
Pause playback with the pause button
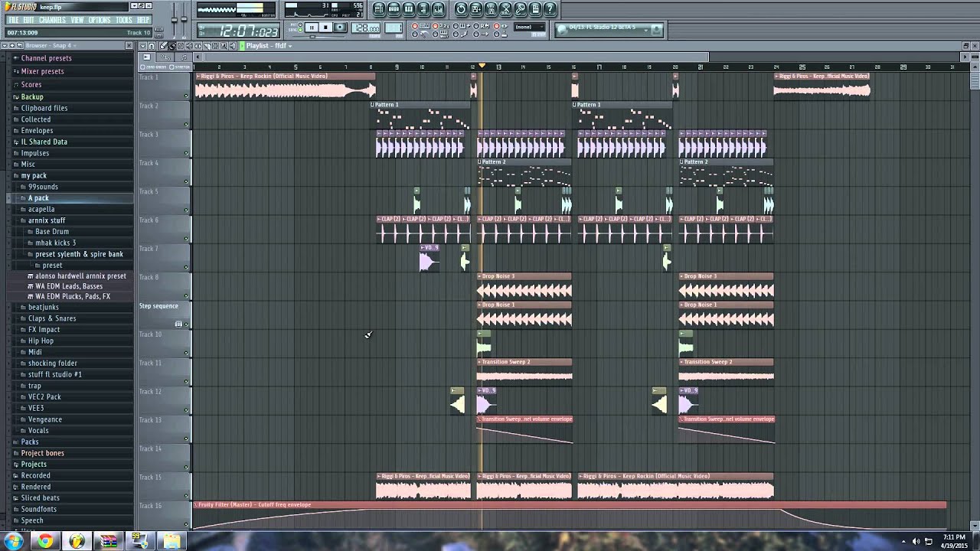[x=312, y=28]
